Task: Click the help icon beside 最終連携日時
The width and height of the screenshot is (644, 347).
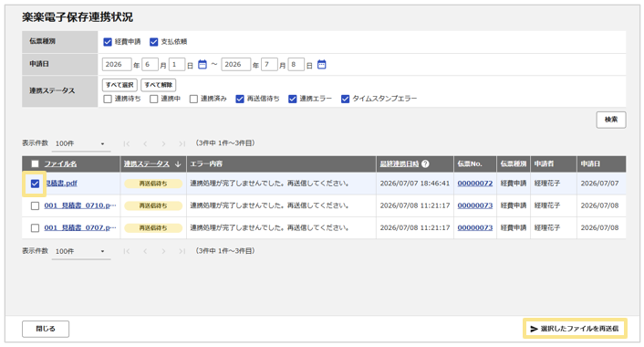Action: (x=425, y=163)
